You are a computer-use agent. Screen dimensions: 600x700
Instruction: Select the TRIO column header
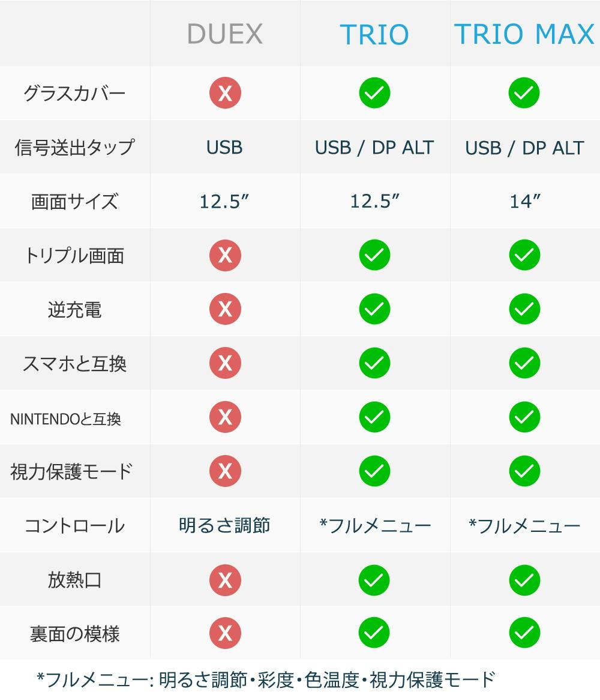[374, 34]
